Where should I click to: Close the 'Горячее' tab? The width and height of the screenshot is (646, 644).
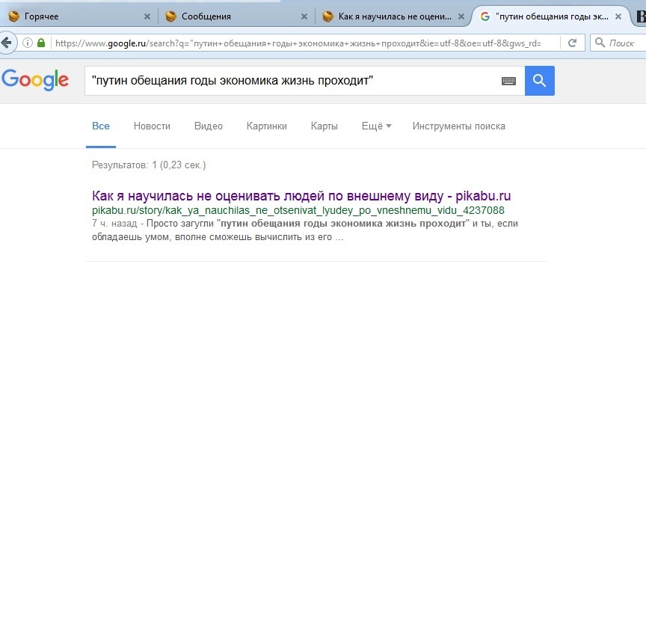(147, 16)
